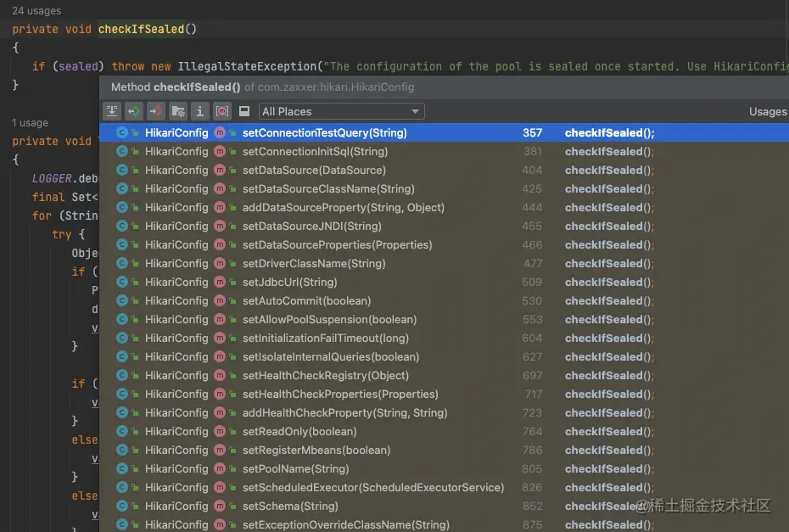Click the expand-all arrow icon in usages toolbar
Screen dimensions: 789x532
(112, 111)
